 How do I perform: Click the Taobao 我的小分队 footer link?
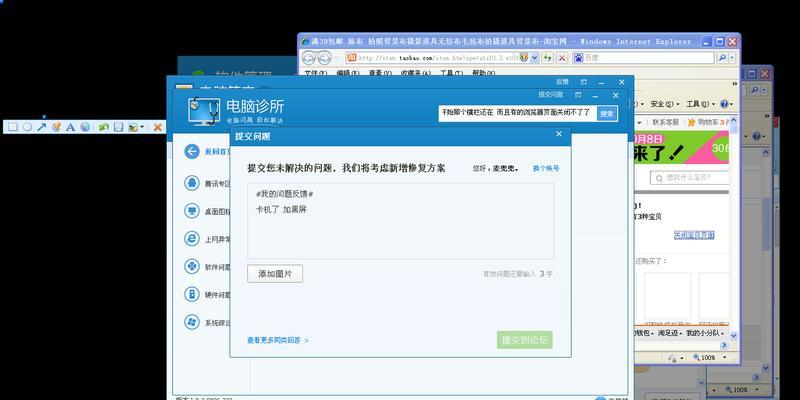tap(705, 333)
